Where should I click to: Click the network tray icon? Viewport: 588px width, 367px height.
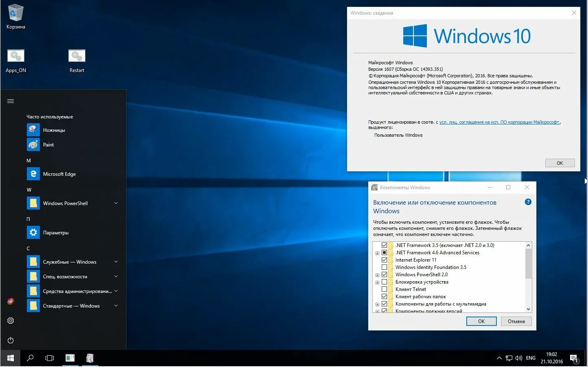pyautogui.click(x=509, y=358)
